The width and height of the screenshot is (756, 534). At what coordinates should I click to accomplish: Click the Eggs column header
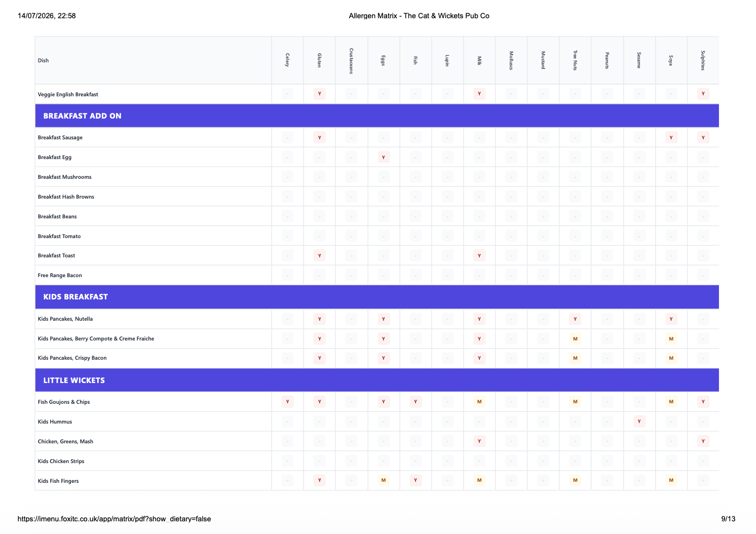click(x=383, y=60)
